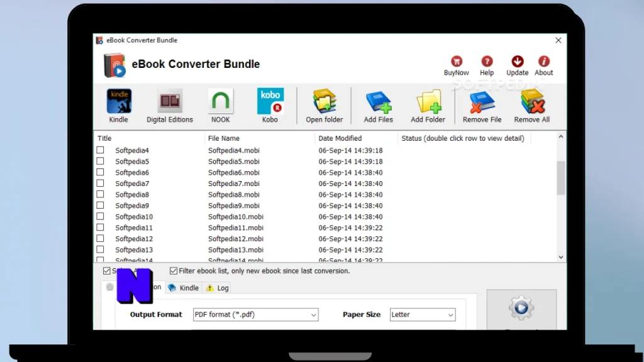644x362 pixels.
Task: Check the Softpedia5 row checkbox
Action: coord(100,162)
